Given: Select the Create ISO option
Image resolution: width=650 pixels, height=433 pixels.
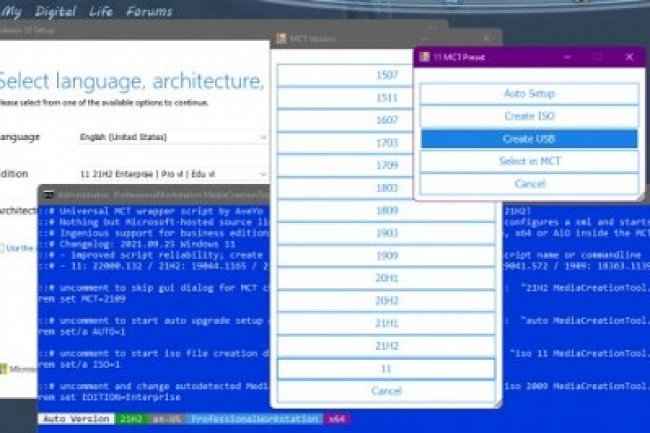Looking at the screenshot, I should [528, 116].
